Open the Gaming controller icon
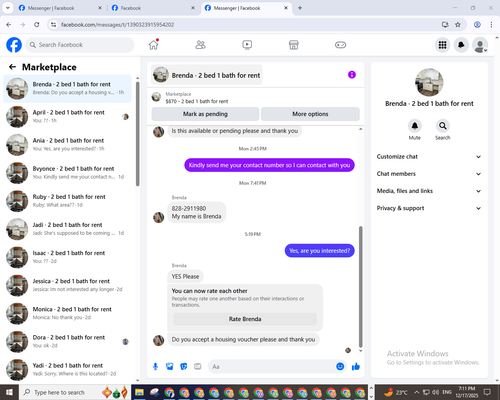This screenshot has height=400, width=500. click(x=340, y=45)
